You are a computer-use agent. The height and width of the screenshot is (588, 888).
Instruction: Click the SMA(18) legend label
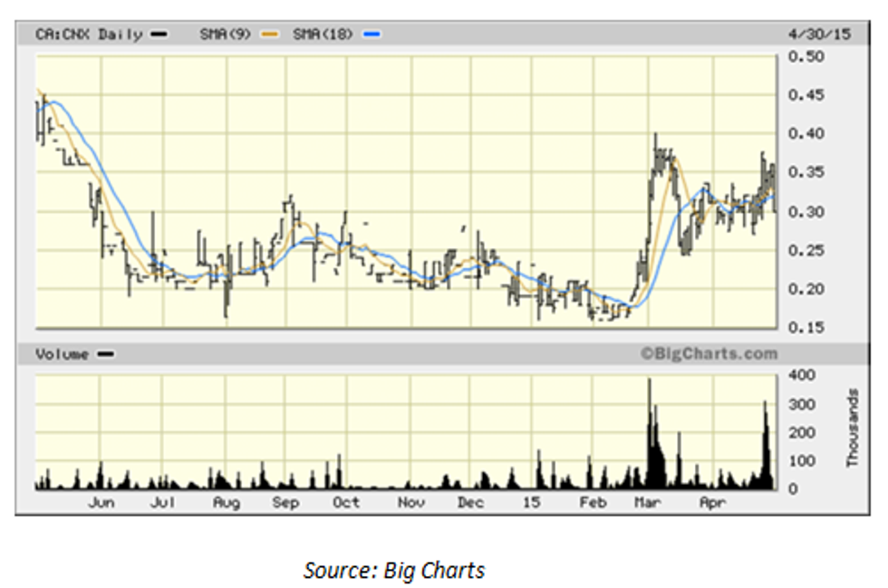pyautogui.click(x=325, y=34)
